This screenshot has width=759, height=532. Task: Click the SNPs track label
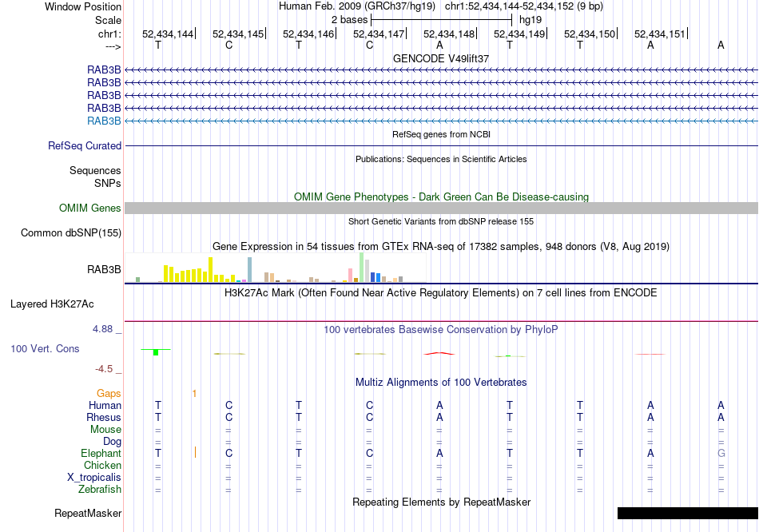[108, 184]
